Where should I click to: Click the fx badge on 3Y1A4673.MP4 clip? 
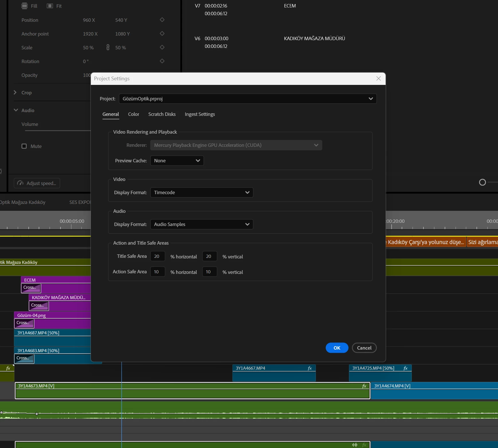(364, 386)
